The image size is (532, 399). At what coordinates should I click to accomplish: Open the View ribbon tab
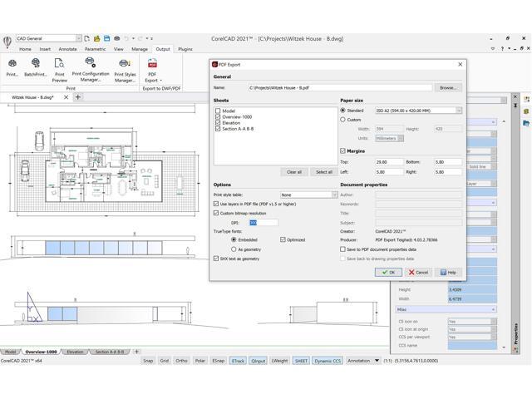click(118, 49)
